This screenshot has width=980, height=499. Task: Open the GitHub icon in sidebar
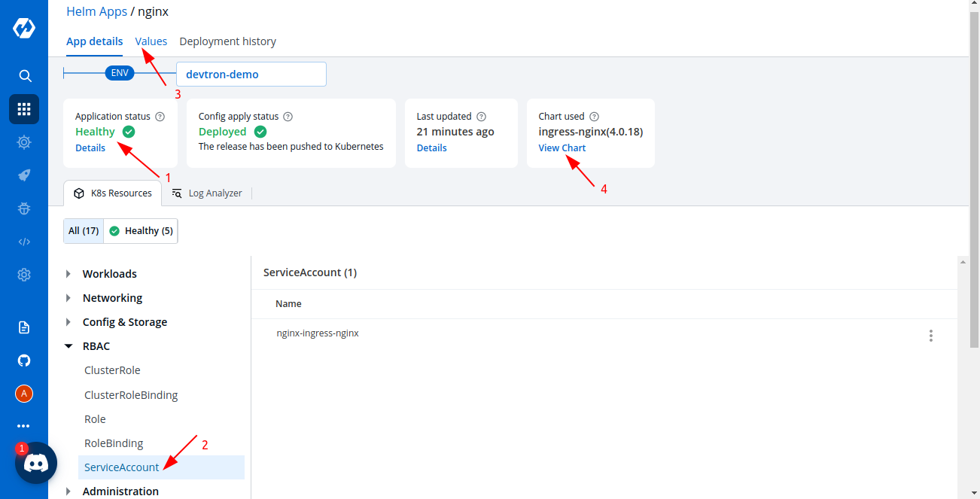pyautogui.click(x=24, y=361)
